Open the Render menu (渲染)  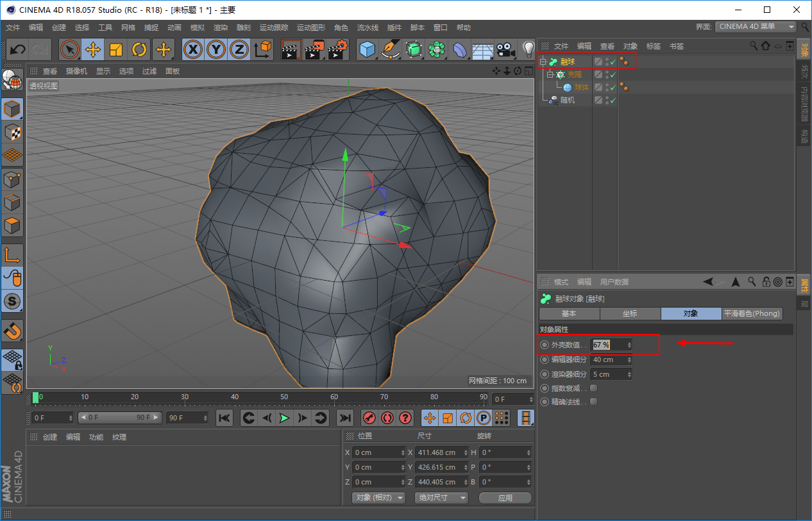221,28
